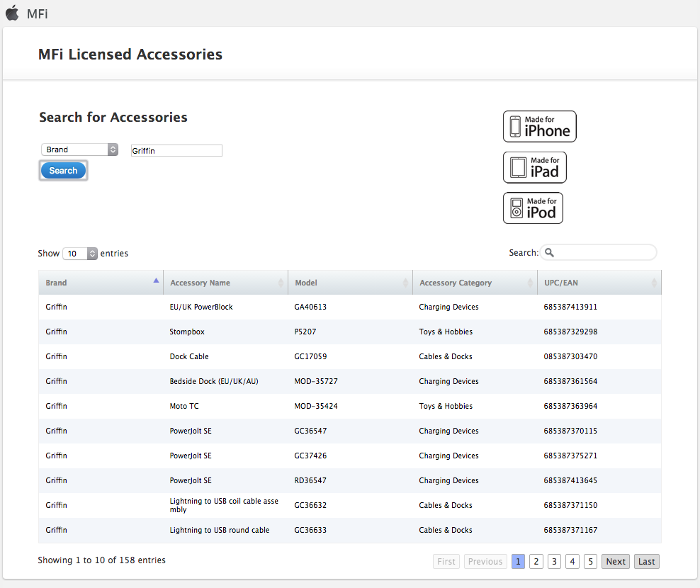
Task: Click PowerJolt SE name in RD36547 row
Action: tap(191, 480)
